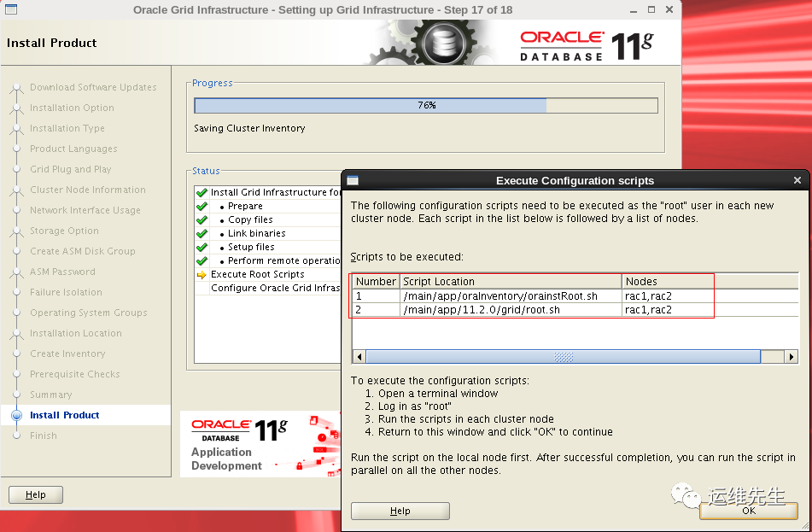Select Nodes column header
Image resolution: width=812 pixels, height=532 pixels.
668,281
